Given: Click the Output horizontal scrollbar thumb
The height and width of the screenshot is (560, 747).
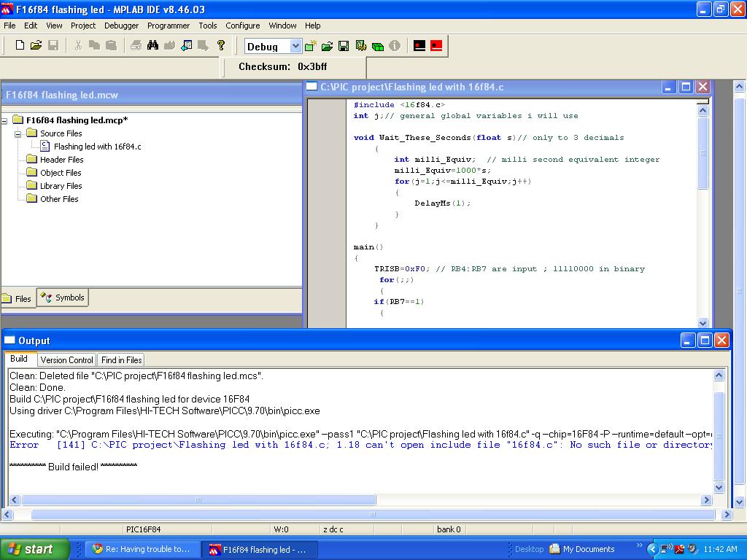Looking at the screenshot, I should click(x=198, y=500).
